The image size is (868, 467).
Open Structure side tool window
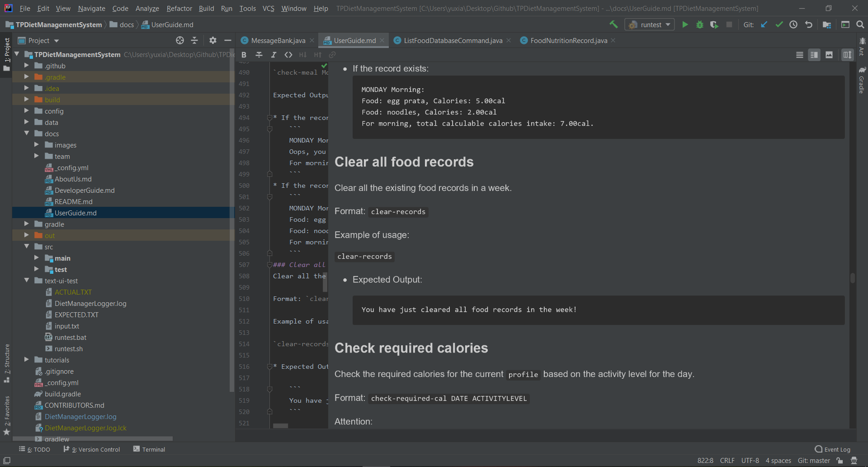coord(7,363)
